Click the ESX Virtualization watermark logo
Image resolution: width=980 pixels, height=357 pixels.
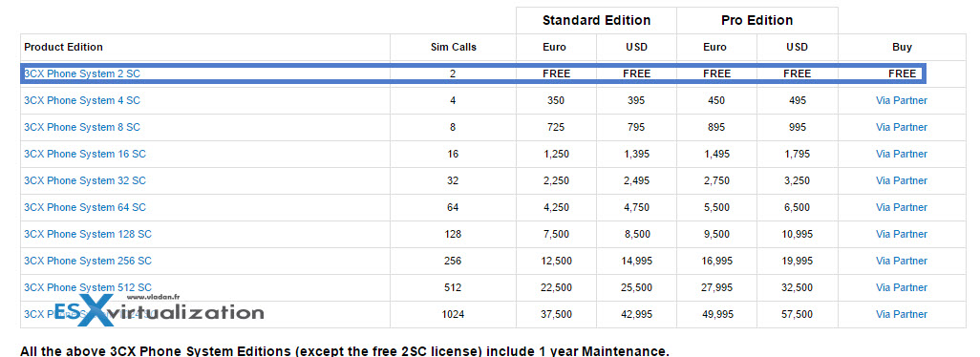click(159, 310)
